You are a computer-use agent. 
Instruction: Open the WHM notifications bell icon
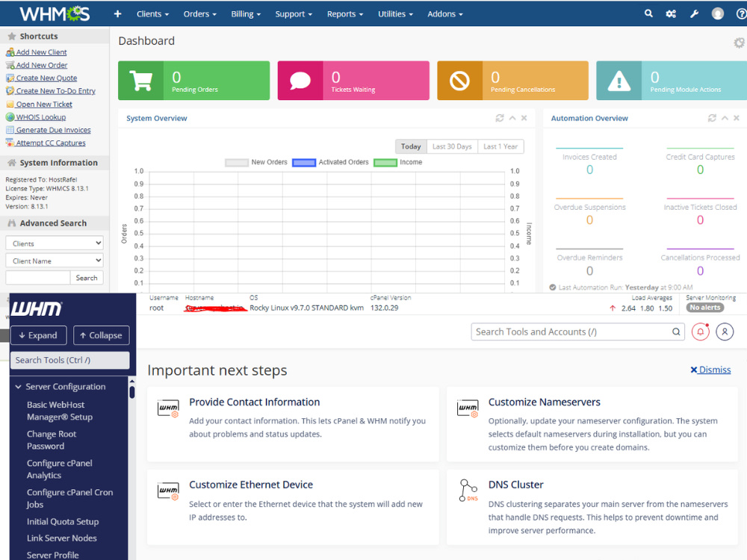pyautogui.click(x=701, y=332)
